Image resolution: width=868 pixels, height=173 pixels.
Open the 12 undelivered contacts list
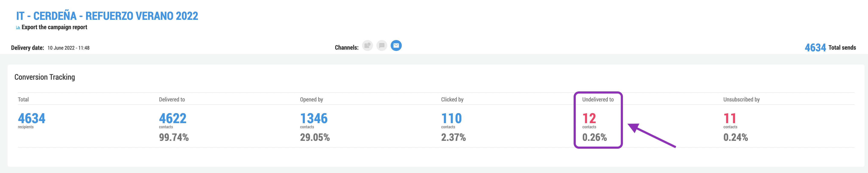(589, 118)
